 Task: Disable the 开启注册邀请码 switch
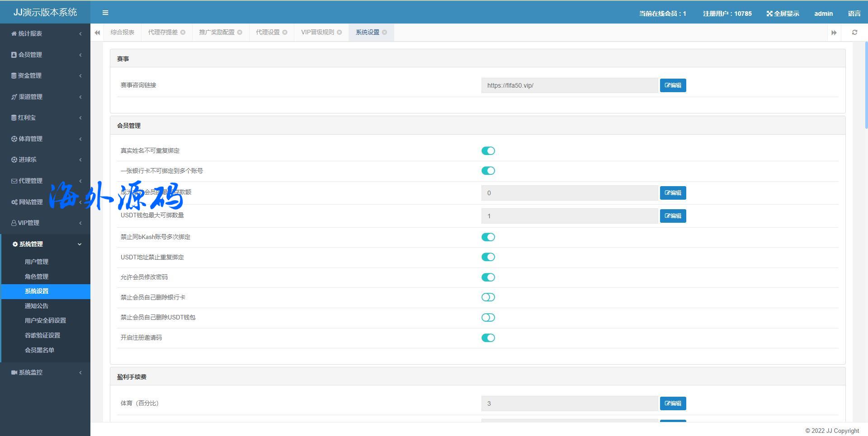click(x=488, y=338)
